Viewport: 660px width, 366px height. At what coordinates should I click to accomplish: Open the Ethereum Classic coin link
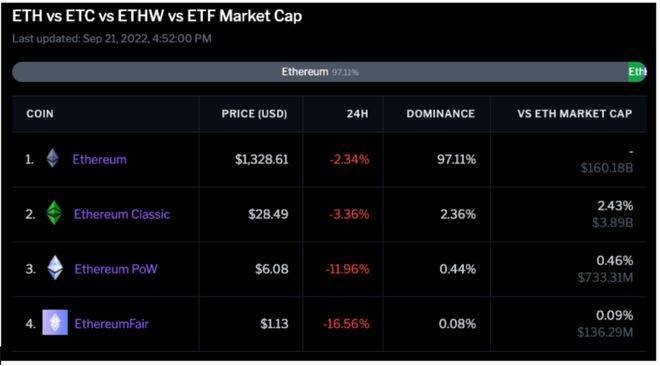click(x=122, y=214)
